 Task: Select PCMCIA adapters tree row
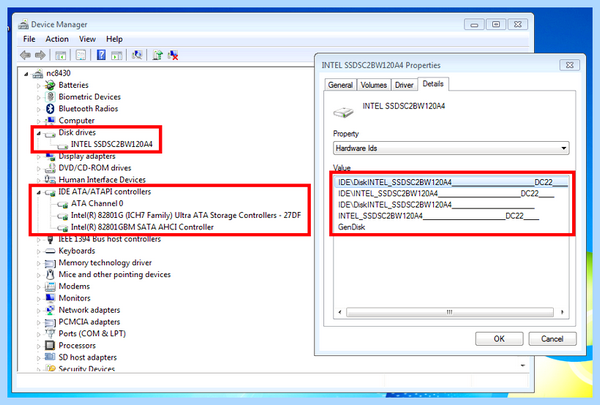click(x=89, y=322)
